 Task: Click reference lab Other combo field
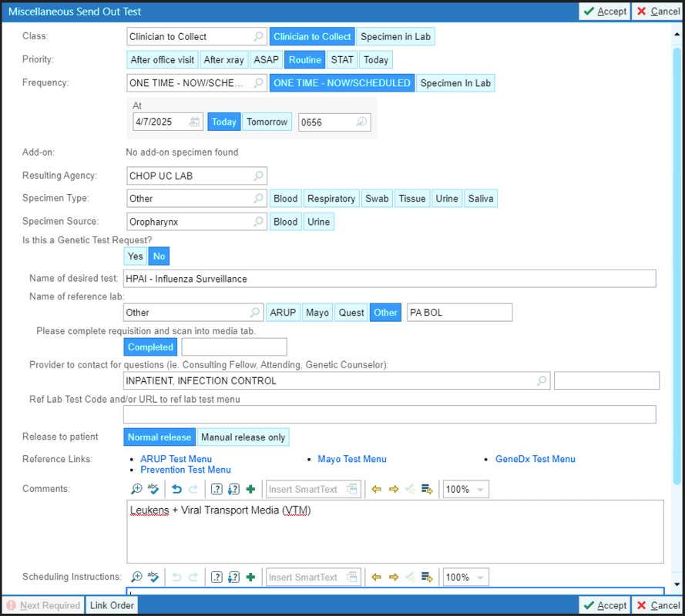click(x=193, y=312)
